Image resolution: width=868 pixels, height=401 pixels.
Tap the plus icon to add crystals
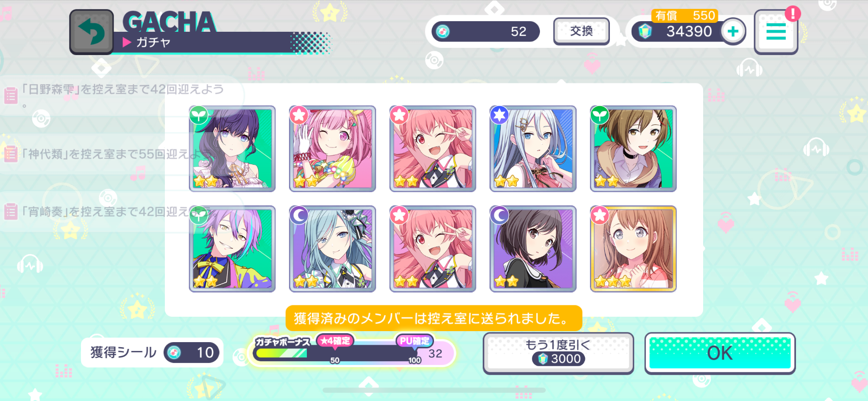(733, 31)
